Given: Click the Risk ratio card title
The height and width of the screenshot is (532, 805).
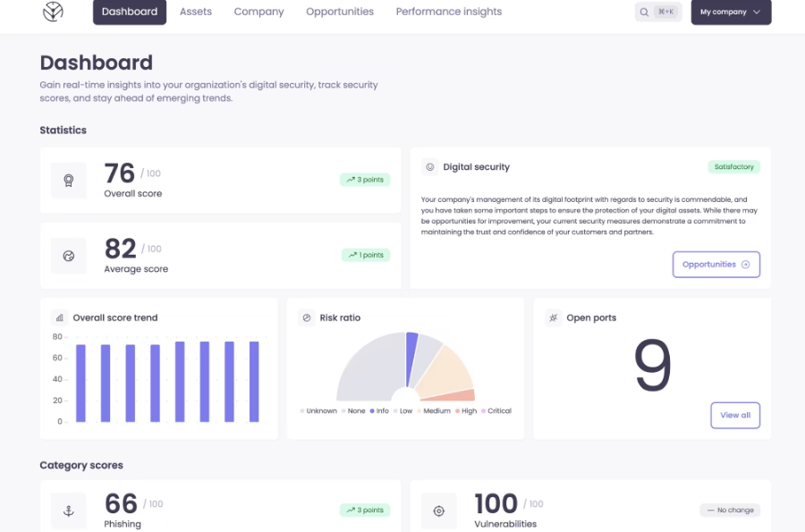Looking at the screenshot, I should point(340,317).
